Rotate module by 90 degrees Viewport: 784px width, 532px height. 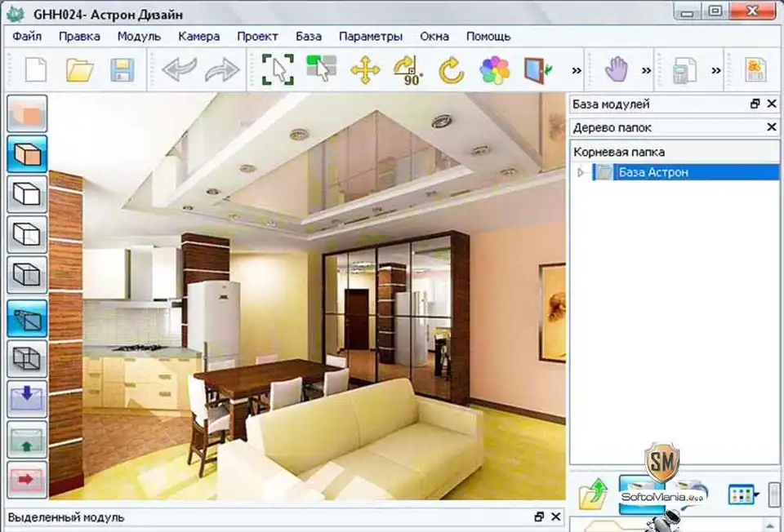[x=408, y=70]
